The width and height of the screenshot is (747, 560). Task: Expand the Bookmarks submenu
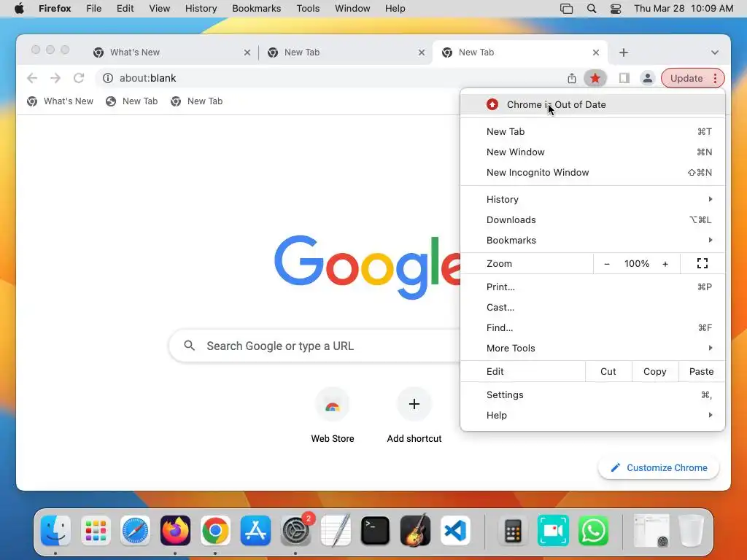tap(592, 240)
